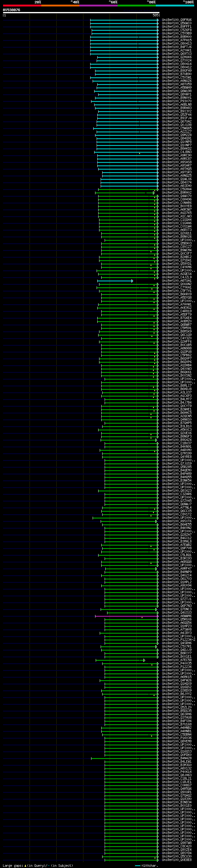
Task: Select hit label UniRef100_B9RH02
Action: [176, 192]
